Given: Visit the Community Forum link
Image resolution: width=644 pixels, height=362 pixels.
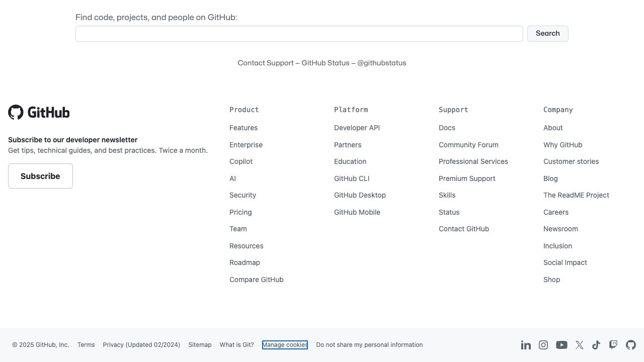Looking at the screenshot, I should 468,145.
